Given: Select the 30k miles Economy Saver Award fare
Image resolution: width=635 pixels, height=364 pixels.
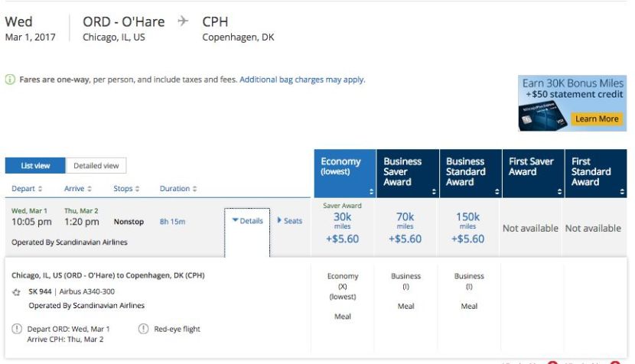Looking at the screenshot, I should point(344,227).
